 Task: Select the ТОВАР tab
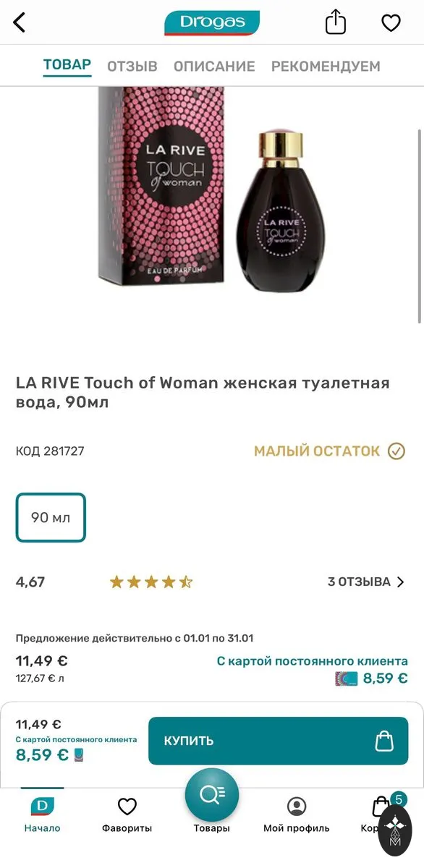(x=67, y=65)
